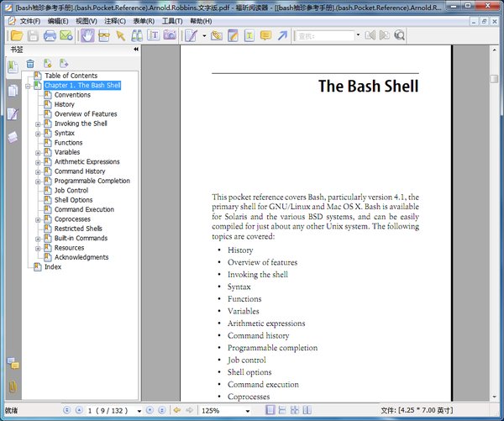Screen dimensions: 504x421
Task: Jump to the Conventions bookmark
Action: point(72,95)
